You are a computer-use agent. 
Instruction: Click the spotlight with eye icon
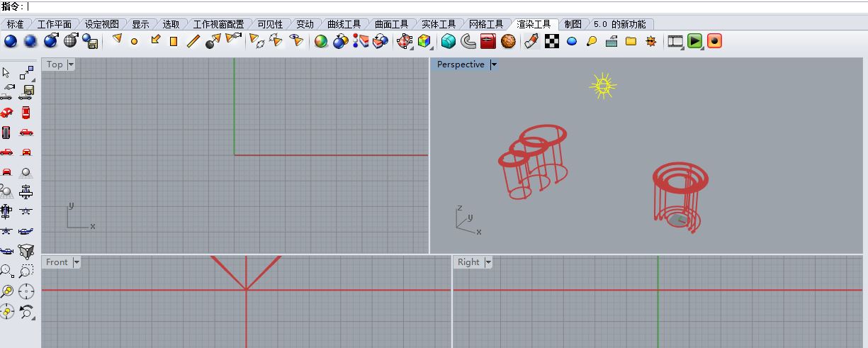click(296, 41)
